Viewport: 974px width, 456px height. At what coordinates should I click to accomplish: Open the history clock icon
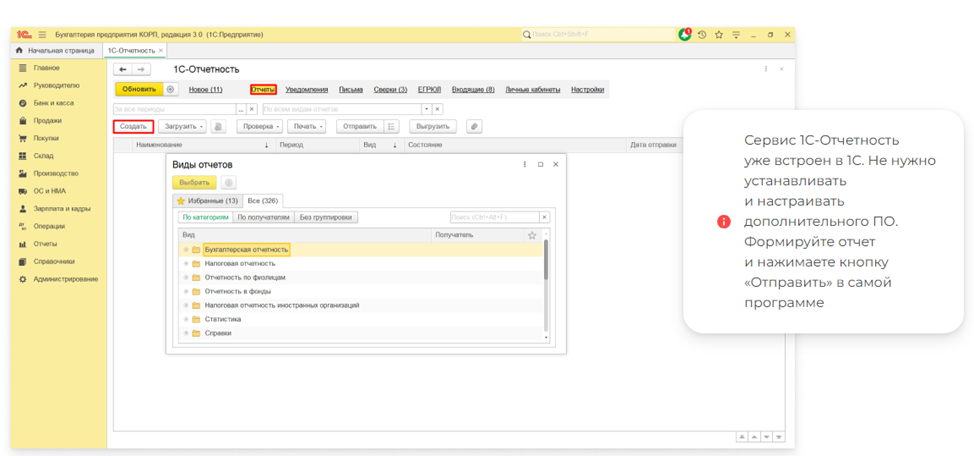tap(702, 35)
